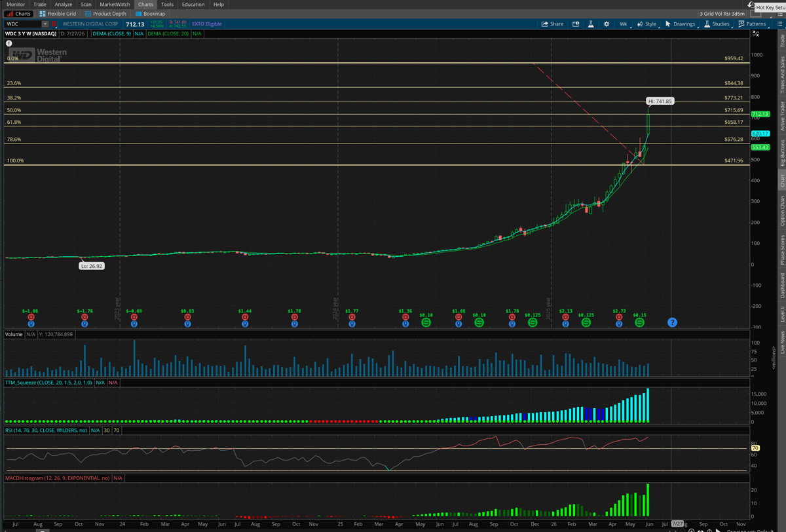Select the Charts sub-tab
786x532 pixels.
[18, 13]
